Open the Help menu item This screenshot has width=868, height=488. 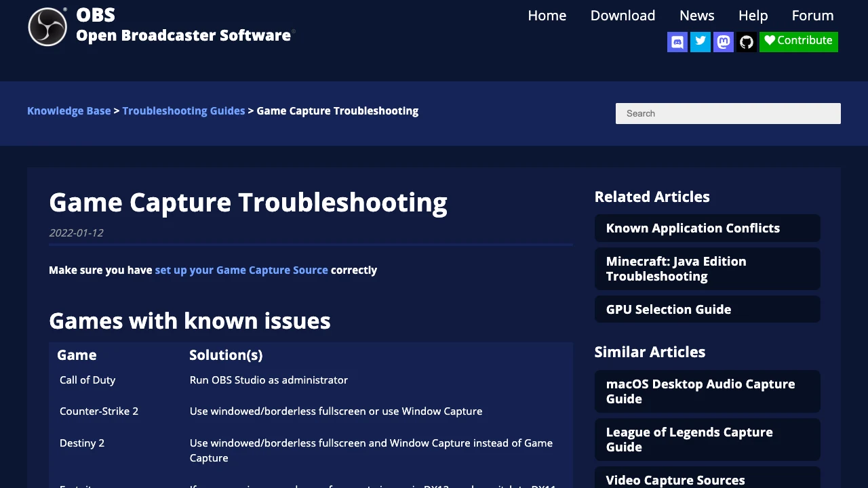point(753,16)
